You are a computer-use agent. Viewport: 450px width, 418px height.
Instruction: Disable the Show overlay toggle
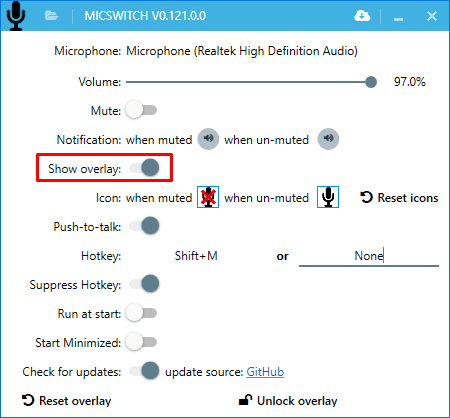[x=144, y=167]
